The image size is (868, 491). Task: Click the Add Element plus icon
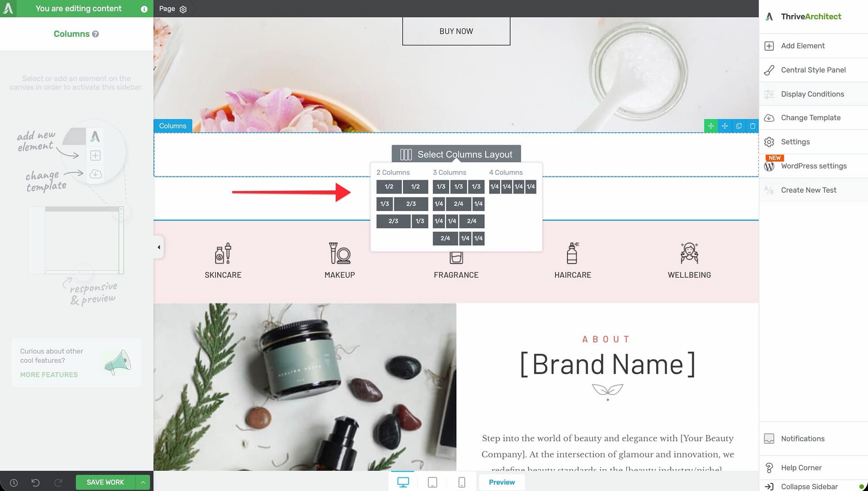click(x=769, y=46)
